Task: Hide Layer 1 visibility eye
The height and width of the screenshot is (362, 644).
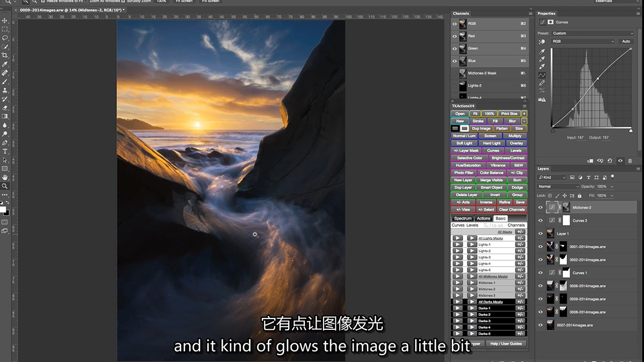Action: click(x=540, y=233)
